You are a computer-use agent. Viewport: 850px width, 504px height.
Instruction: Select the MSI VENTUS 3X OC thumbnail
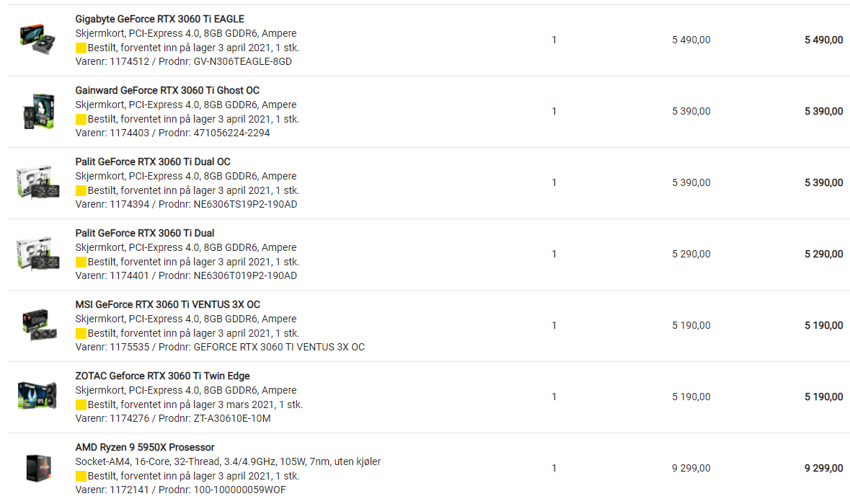coord(39,325)
